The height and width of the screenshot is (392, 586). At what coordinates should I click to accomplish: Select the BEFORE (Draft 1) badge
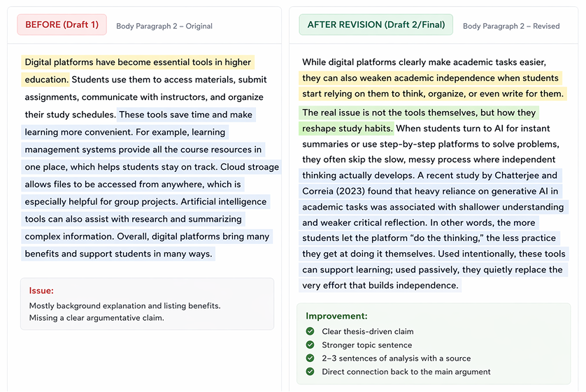(x=62, y=25)
